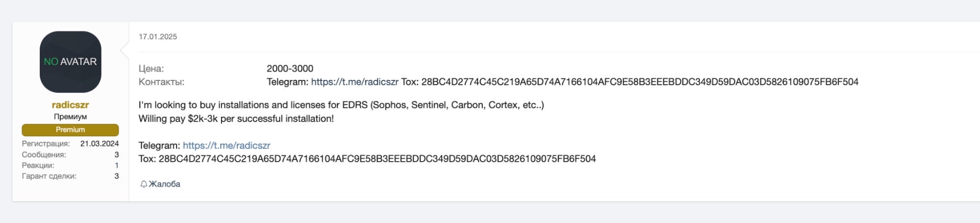Click the Жалоба report link

tap(164, 184)
